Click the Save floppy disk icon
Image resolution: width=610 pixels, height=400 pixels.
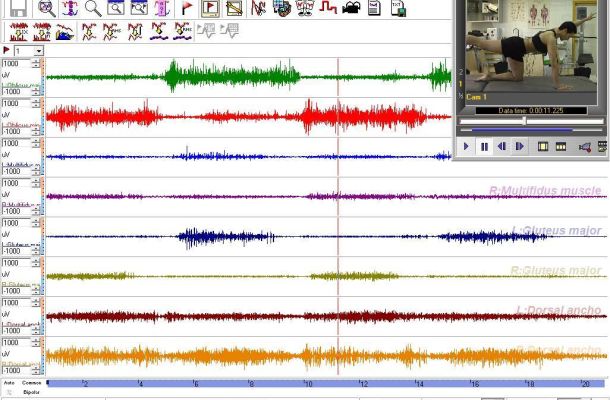point(19,8)
